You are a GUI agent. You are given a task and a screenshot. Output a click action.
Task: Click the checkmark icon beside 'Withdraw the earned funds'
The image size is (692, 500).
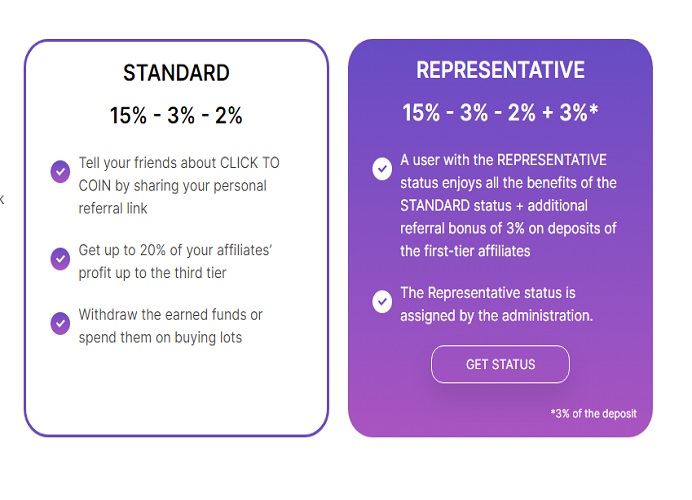[x=60, y=323]
